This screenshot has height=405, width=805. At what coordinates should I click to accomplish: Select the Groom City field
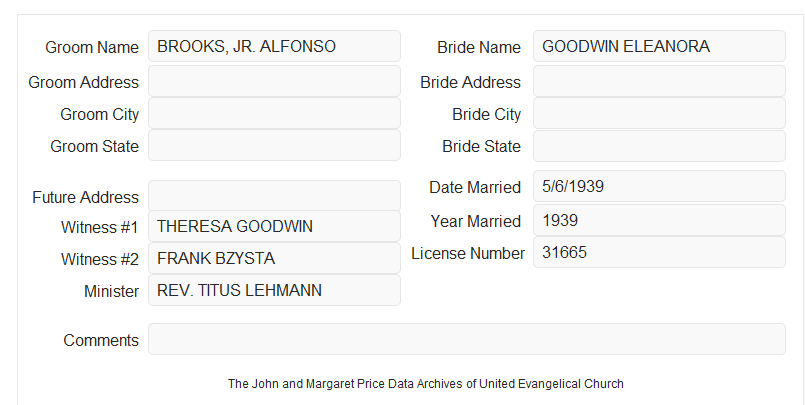click(274, 113)
